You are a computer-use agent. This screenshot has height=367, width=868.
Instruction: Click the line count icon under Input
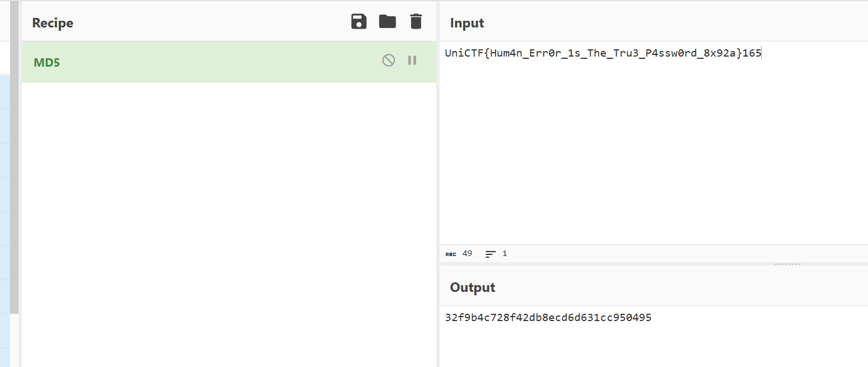point(491,254)
